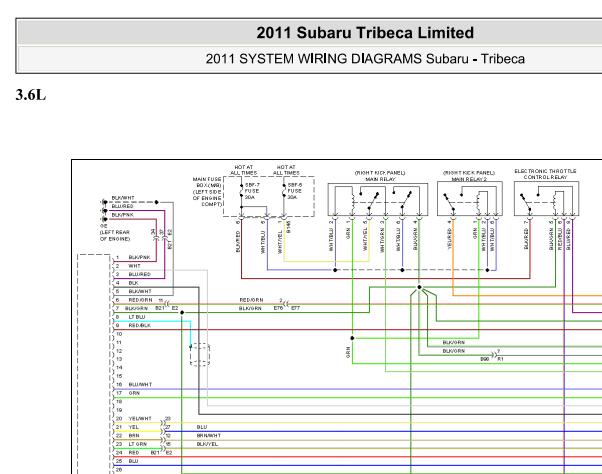
Task: Click connector pin '4 BLK'
Action: coord(127,283)
